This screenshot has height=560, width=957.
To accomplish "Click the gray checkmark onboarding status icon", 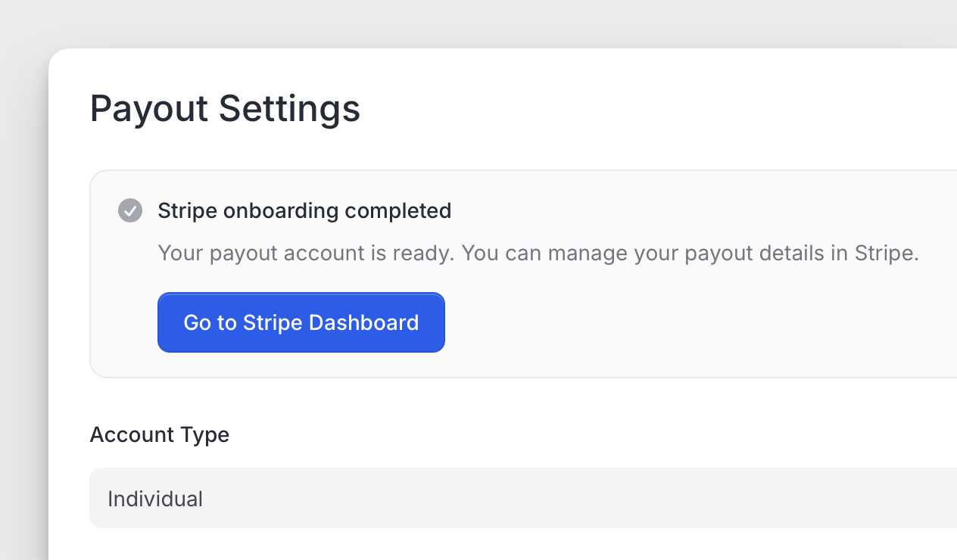I will (x=130, y=210).
